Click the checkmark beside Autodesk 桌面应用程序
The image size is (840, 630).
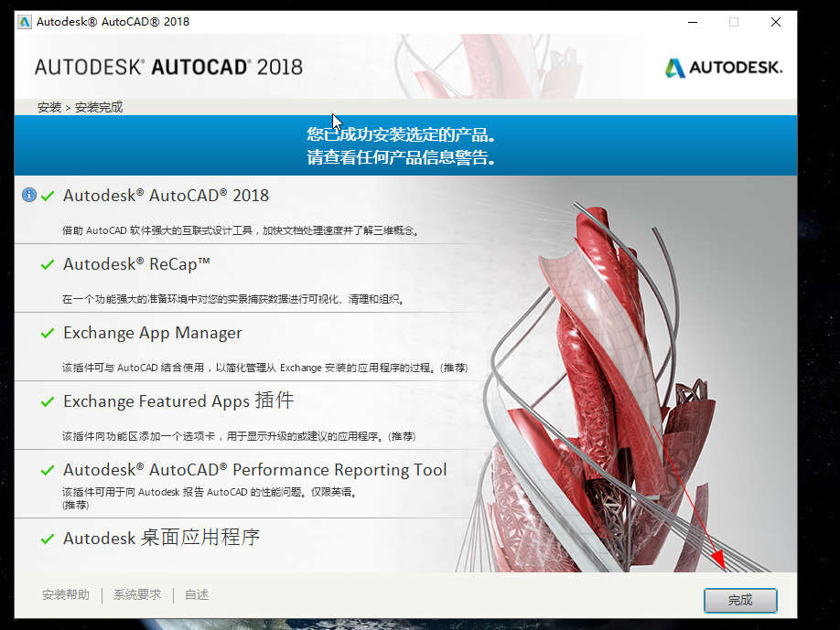(48, 539)
